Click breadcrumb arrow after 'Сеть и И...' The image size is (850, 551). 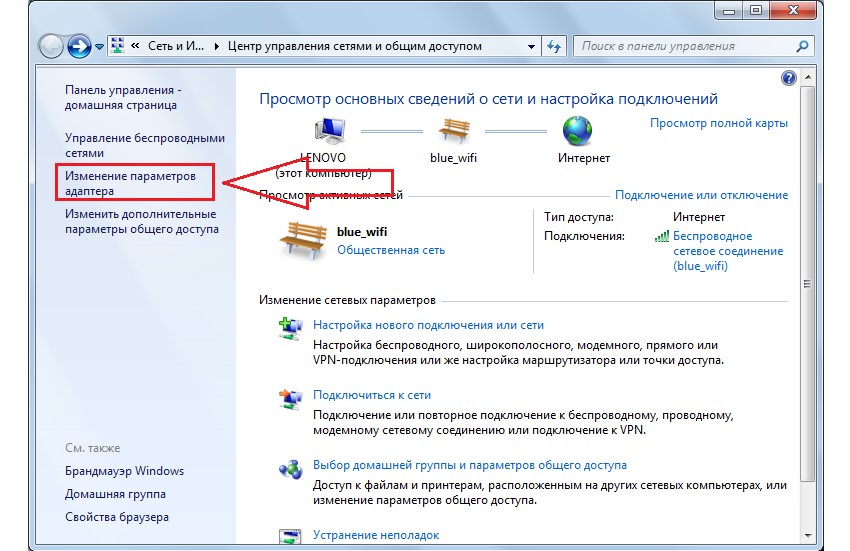click(216, 47)
